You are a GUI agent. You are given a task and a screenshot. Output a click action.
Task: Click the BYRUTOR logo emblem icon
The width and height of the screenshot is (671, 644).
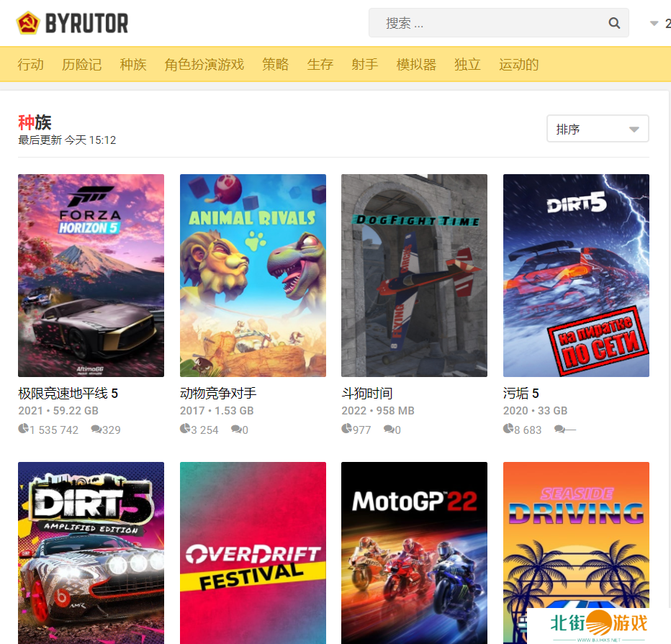[x=28, y=23]
